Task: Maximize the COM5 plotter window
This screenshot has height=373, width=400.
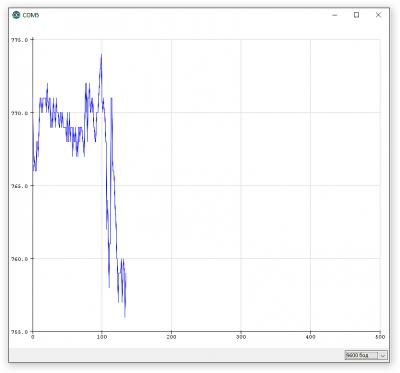Action: point(356,15)
